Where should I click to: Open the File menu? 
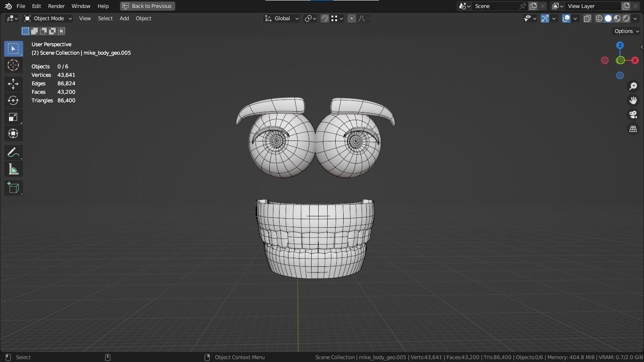pos(21,6)
